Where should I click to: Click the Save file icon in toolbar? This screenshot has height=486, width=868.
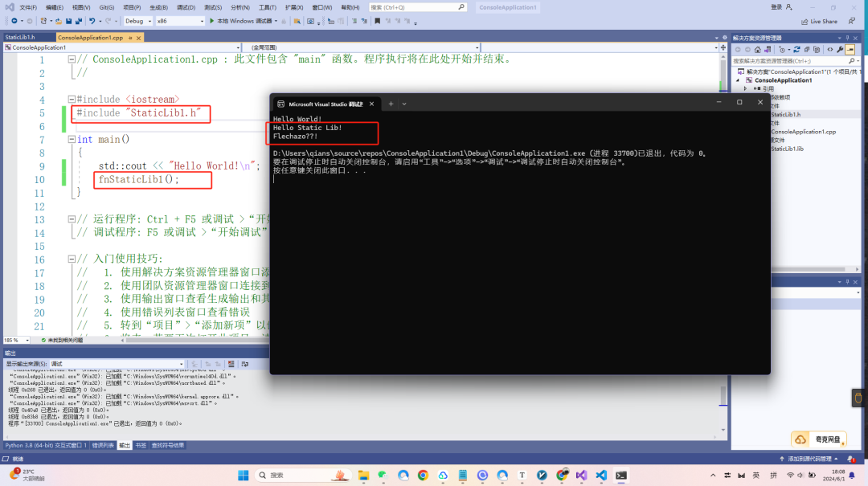[68, 21]
